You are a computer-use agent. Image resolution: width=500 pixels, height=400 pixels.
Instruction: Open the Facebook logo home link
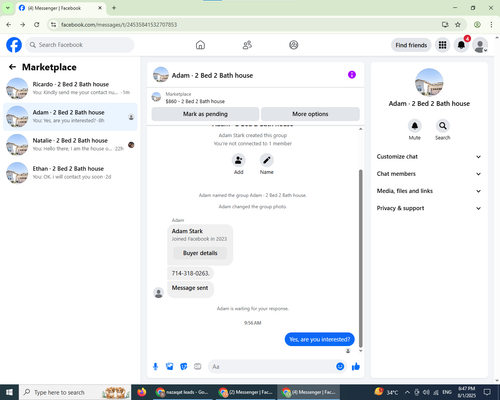click(x=14, y=45)
